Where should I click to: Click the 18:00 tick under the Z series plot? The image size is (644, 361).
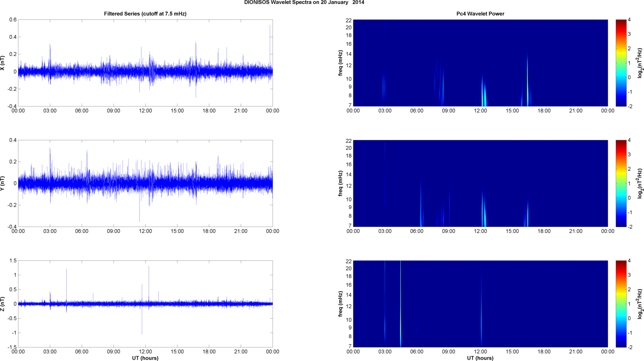pos(209,352)
